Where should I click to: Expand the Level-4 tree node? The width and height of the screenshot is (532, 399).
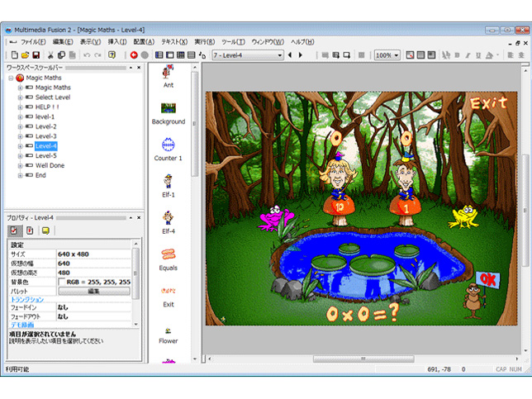pos(20,146)
